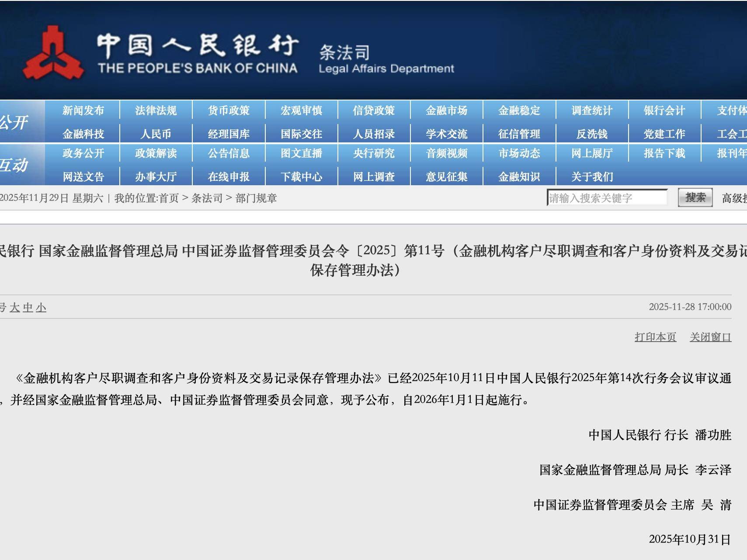This screenshot has height=560, width=747.
Task: Select 货币政策 in the navigation bar
Action: 229,111
